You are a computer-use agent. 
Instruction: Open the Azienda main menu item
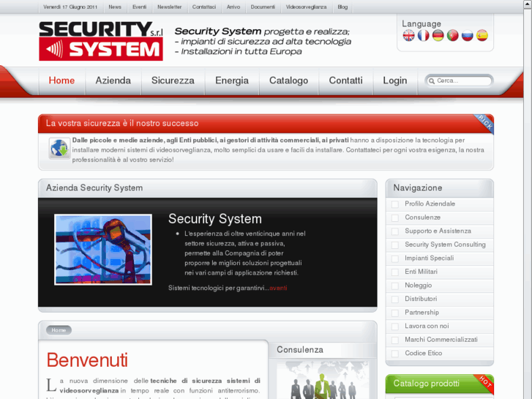113,81
